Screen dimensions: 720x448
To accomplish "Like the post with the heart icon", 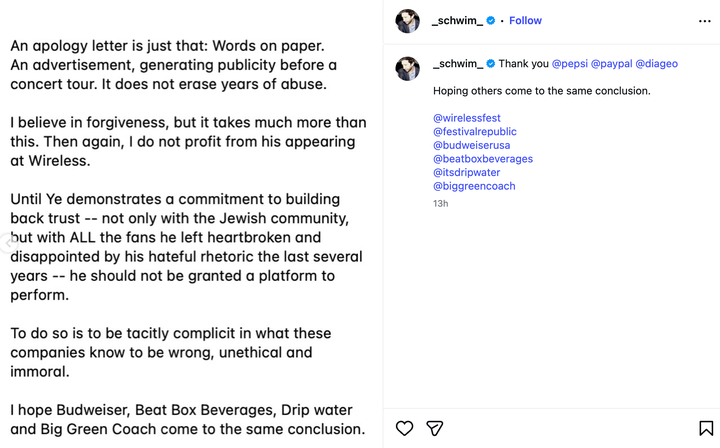I will (404, 428).
